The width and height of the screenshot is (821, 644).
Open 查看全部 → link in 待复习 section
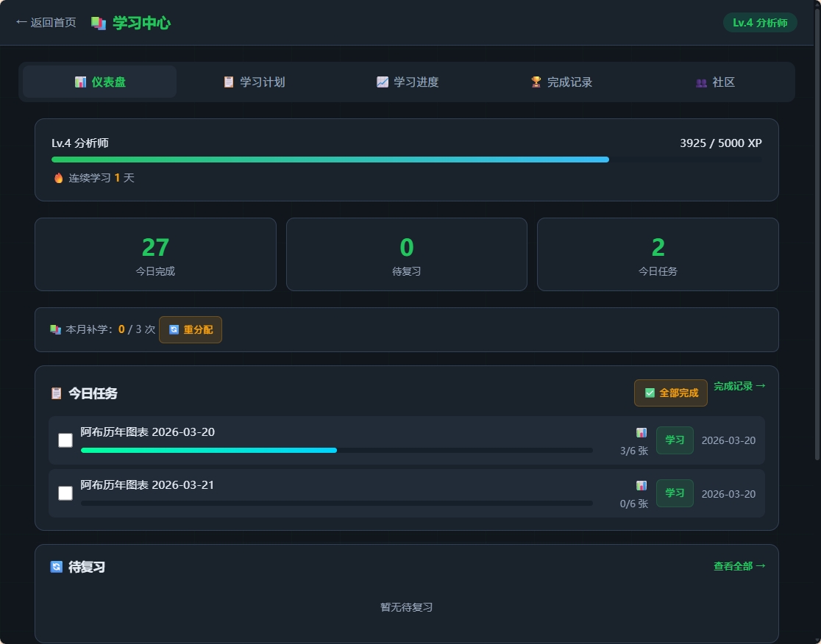point(739,566)
